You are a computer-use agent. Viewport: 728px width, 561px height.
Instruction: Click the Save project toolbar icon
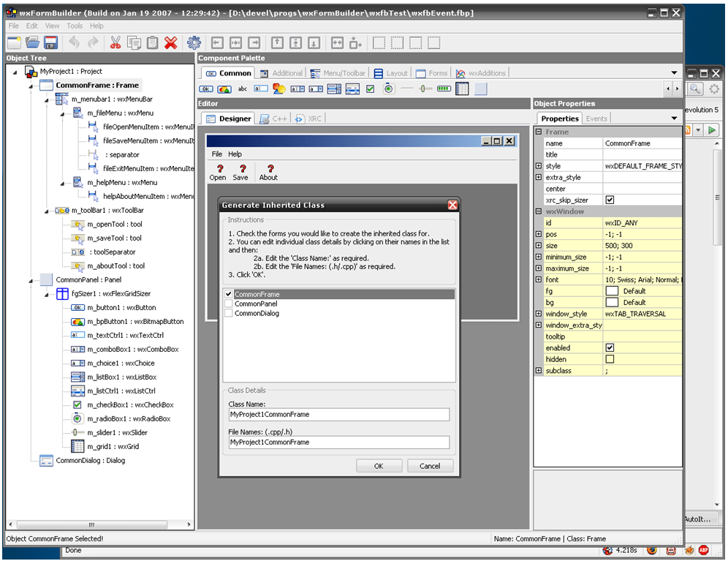coord(52,43)
